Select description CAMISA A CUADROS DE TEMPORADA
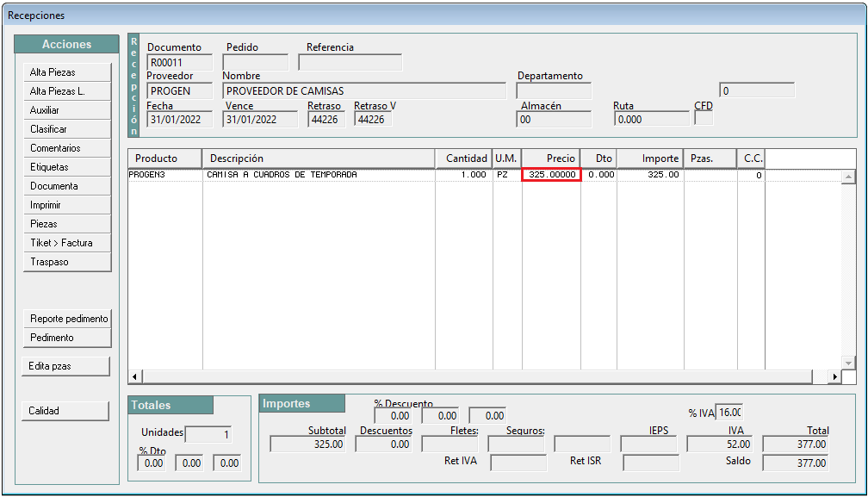The image size is (868, 497). (319, 175)
